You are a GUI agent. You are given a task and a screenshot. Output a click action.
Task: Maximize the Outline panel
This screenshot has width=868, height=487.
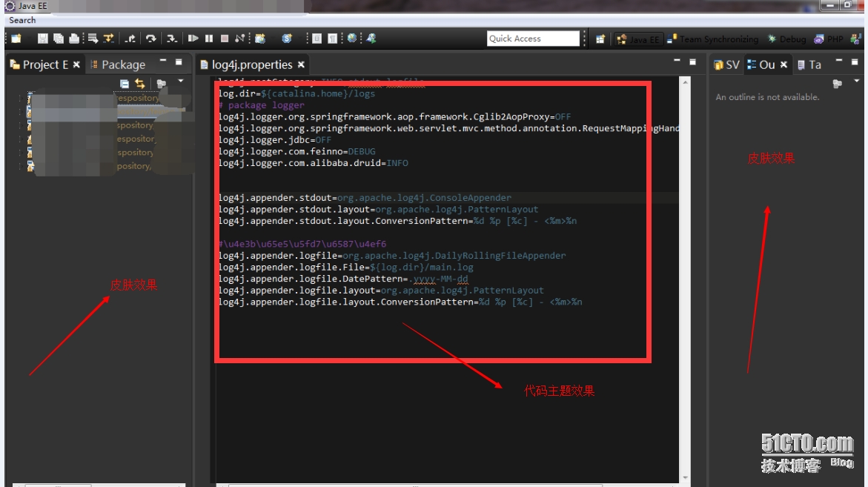coord(854,62)
